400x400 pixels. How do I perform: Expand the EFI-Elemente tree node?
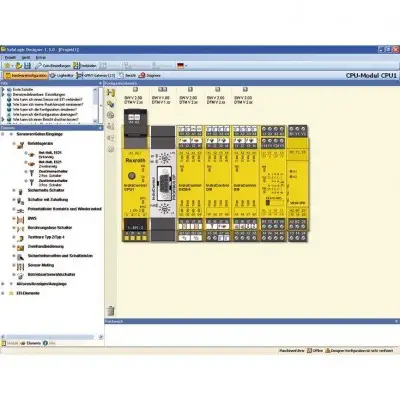(3, 293)
